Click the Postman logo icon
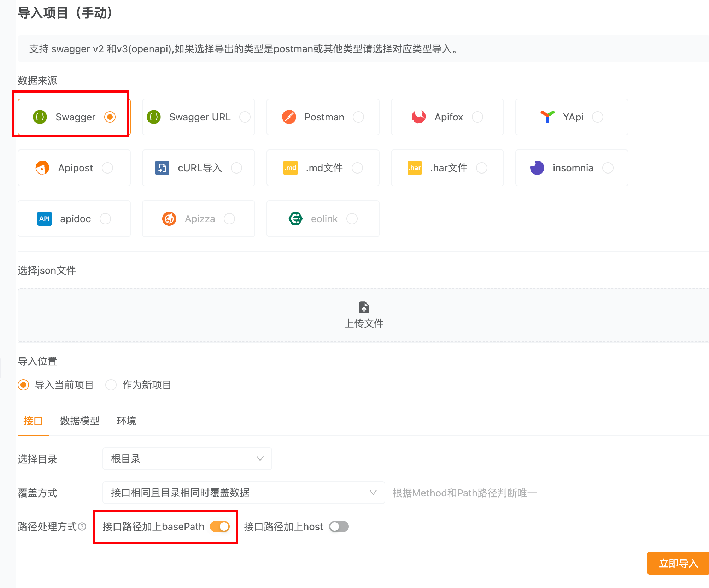The width and height of the screenshot is (709, 588). pos(289,117)
